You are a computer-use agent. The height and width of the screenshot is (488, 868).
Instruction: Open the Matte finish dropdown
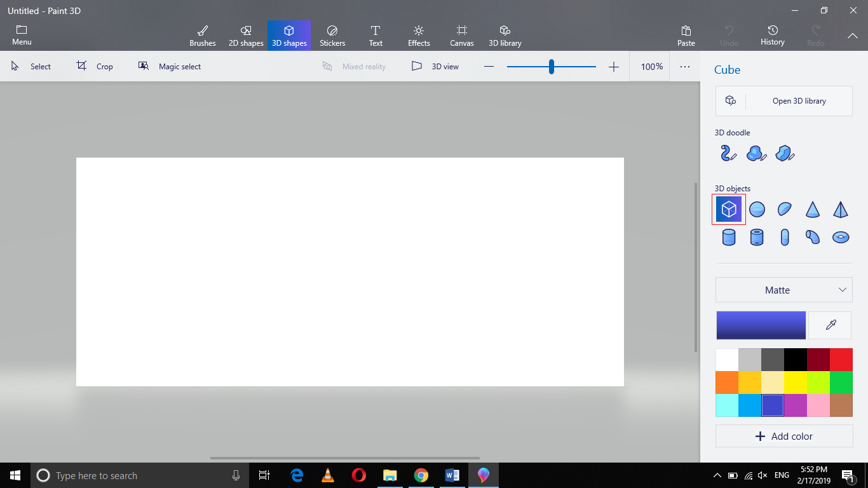[x=783, y=290]
